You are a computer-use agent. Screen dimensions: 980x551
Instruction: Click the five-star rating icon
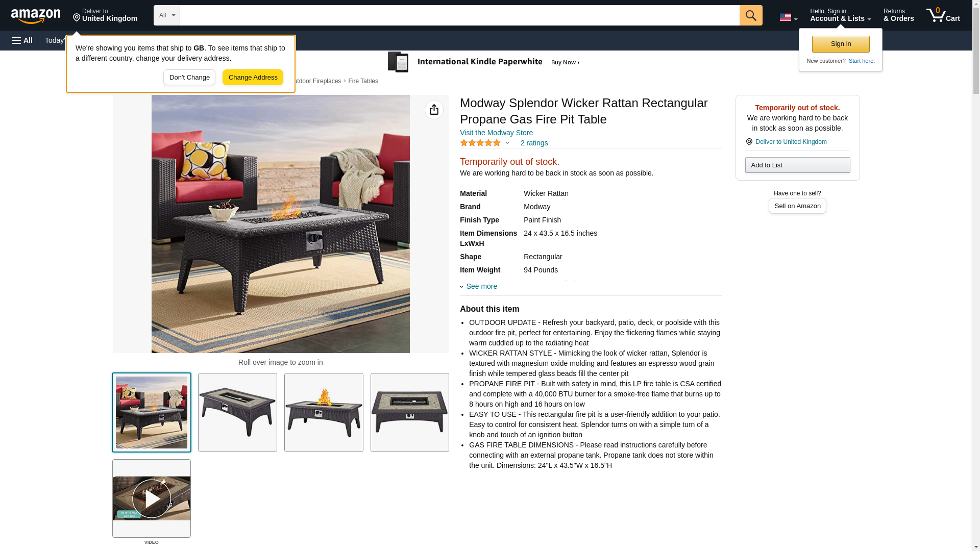[x=480, y=143]
